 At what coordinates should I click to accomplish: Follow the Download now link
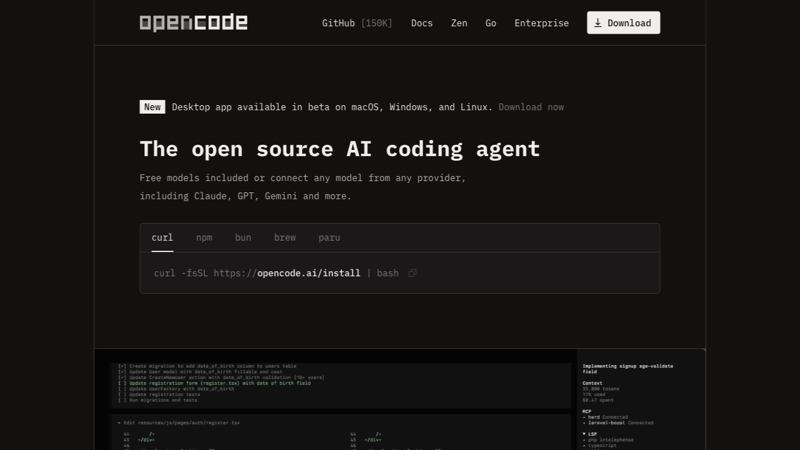pos(531,107)
